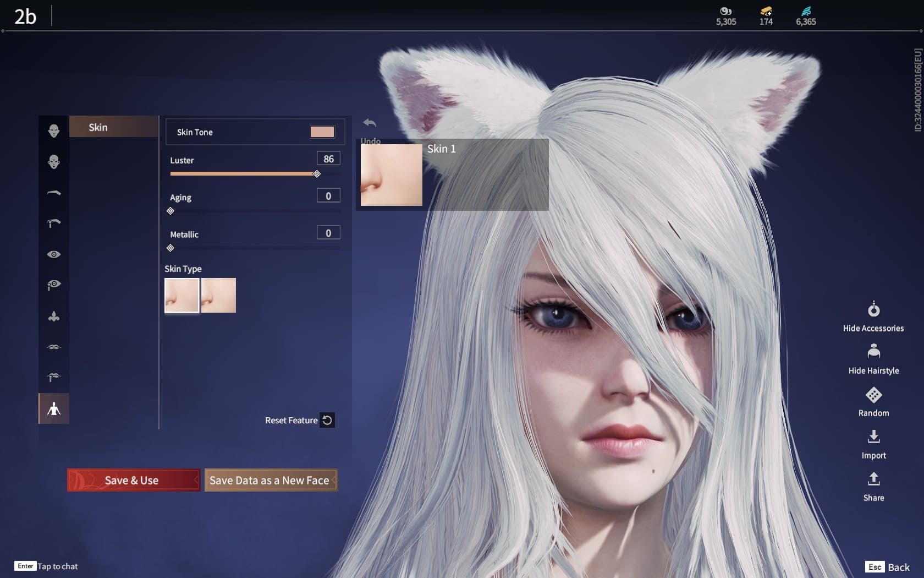Open the eye shape category icon

point(54,254)
